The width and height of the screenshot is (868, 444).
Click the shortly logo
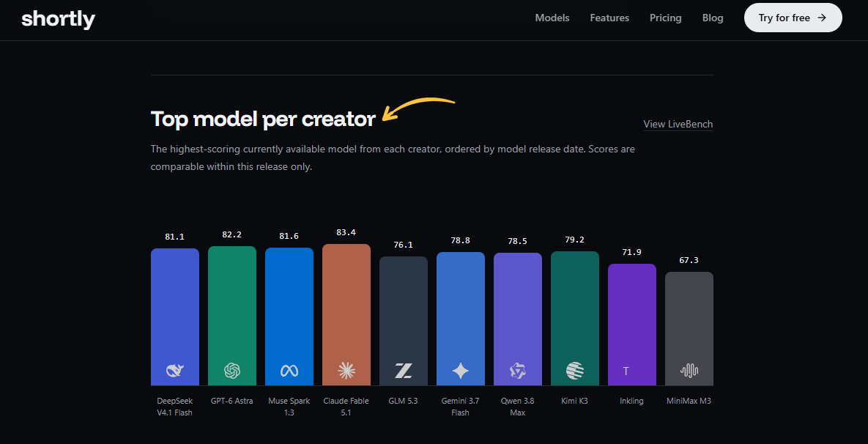click(x=58, y=19)
